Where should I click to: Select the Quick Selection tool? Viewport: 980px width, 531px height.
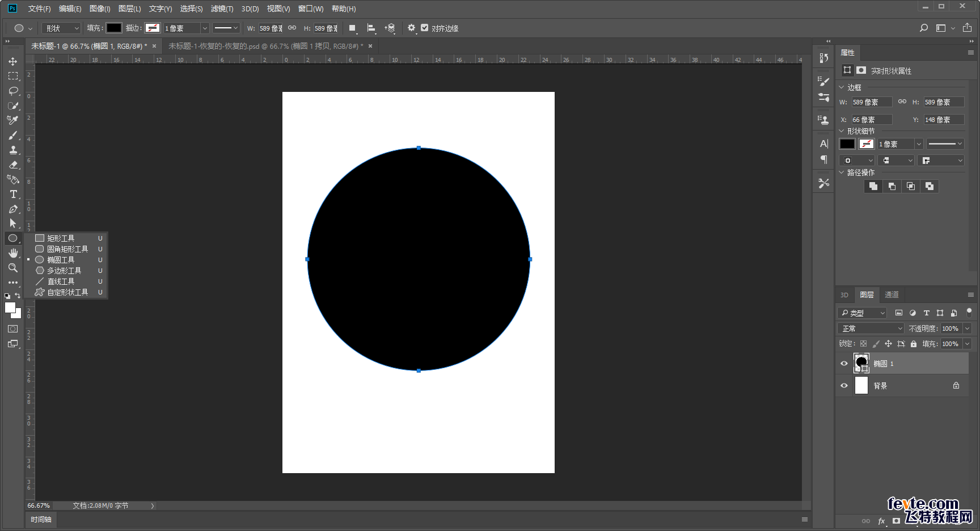[x=12, y=106]
